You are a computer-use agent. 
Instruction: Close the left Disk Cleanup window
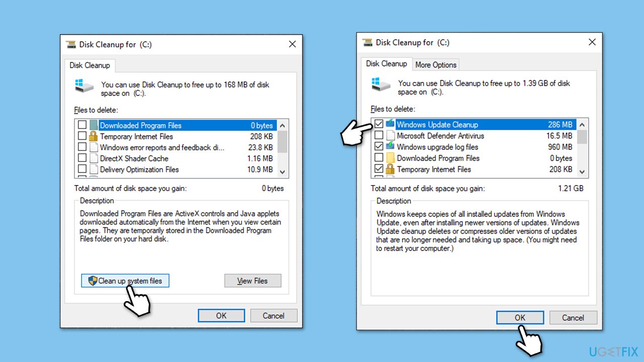(292, 44)
